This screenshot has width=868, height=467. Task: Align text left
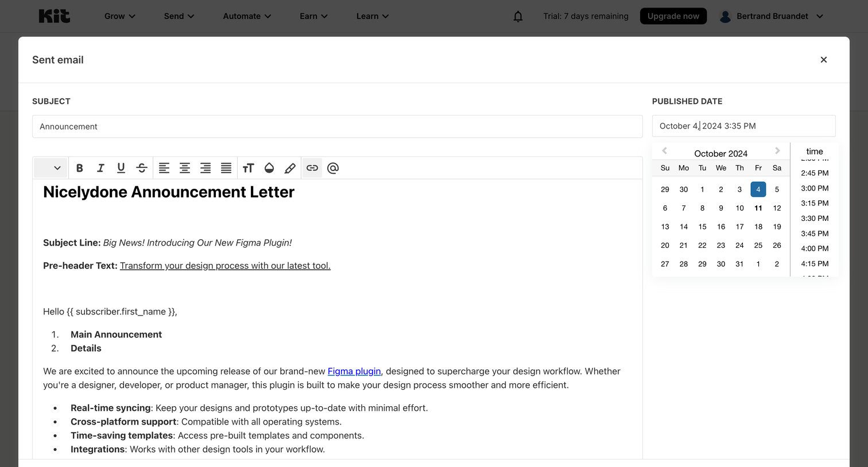164,168
